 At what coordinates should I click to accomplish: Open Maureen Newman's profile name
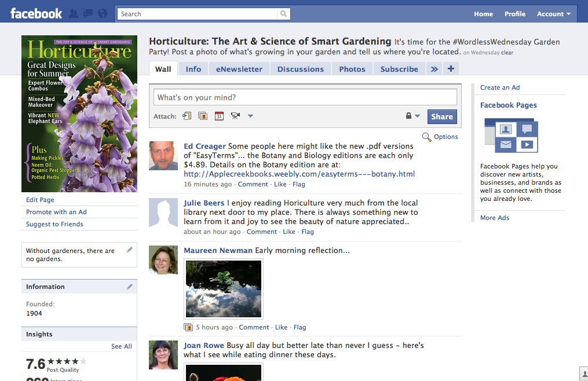(218, 251)
